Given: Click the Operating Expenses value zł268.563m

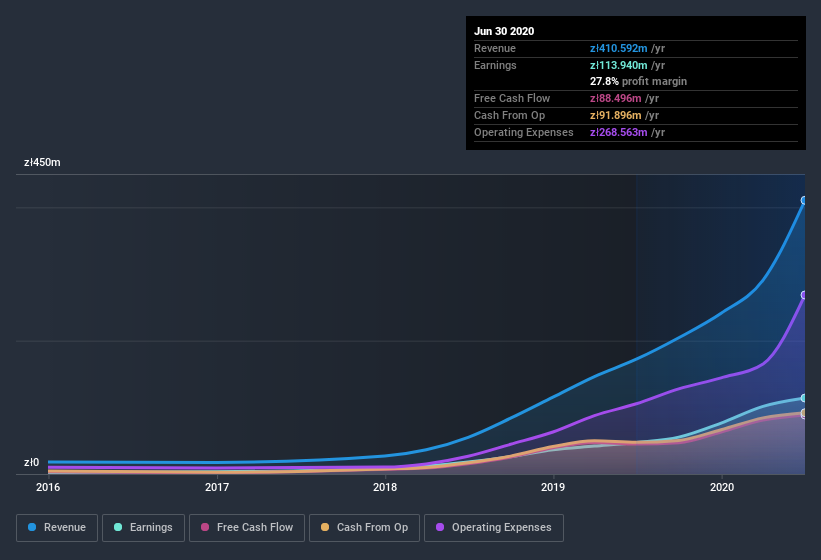Looking at the screenshot, I should 618,132.
